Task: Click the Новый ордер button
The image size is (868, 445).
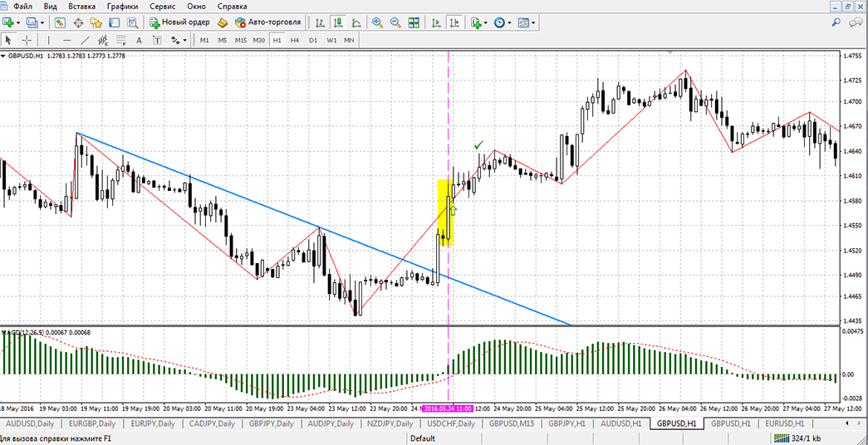Action: (180, 22)
